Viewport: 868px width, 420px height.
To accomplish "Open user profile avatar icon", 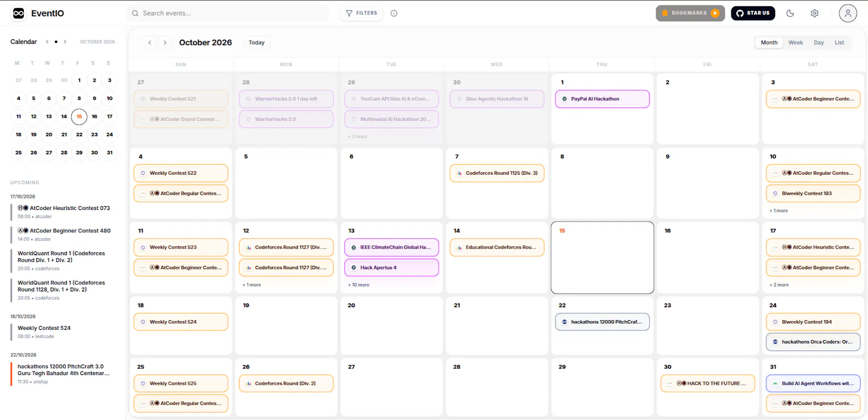I will 848,13.
